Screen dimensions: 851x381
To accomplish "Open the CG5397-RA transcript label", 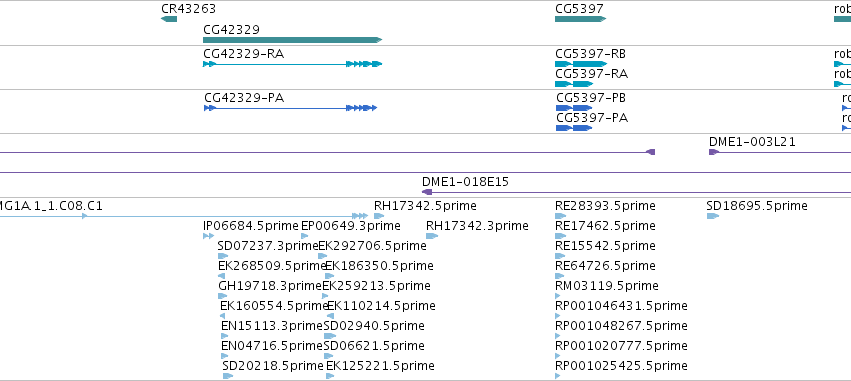I will [x=592, y=73].
